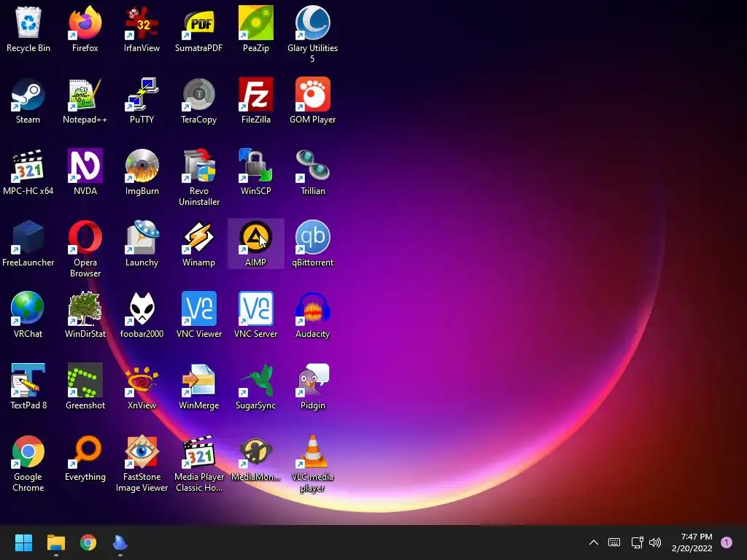Click the TeraCopy desktop icon
Image resolution: width=747 pixels, height=560 pixels.
pos(198,94)
